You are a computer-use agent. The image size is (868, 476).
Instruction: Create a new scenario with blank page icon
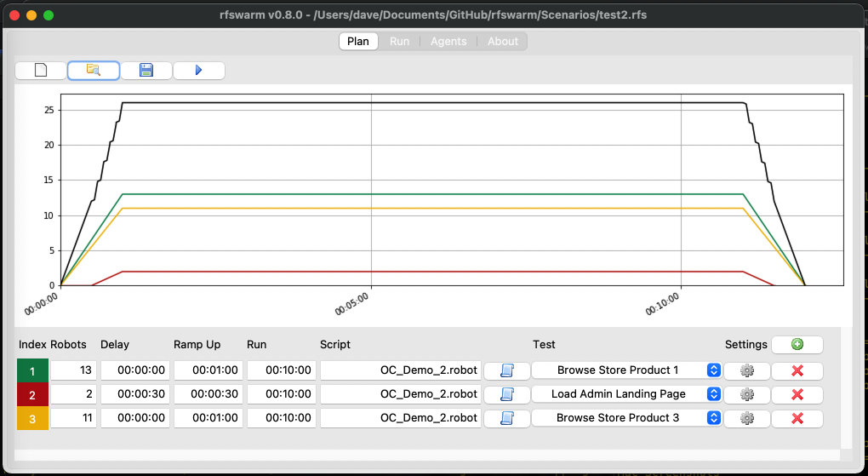[x=41, y=71]
